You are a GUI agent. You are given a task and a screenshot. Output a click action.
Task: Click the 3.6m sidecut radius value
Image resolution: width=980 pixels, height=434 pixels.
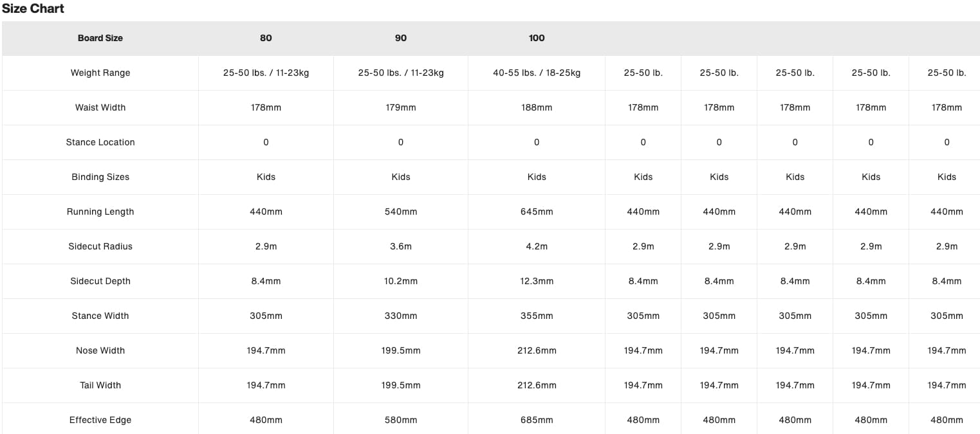tap(401, 246)
